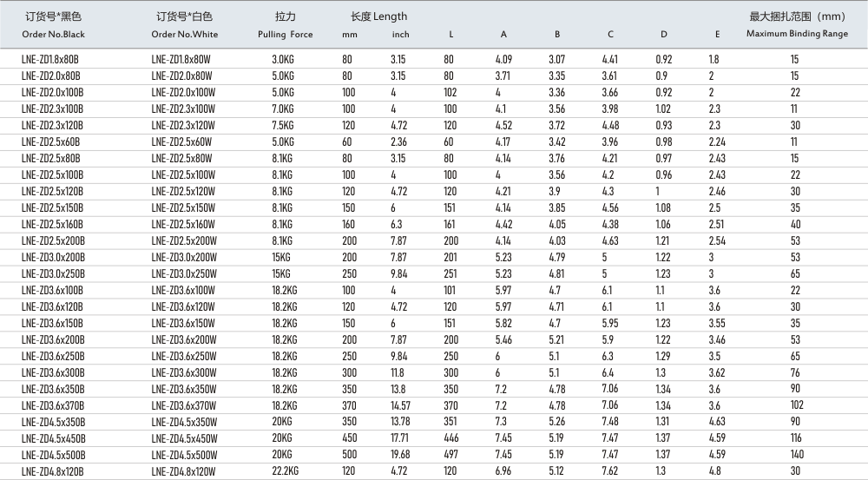Click order number LNE-ZD2.5x60B
Viewport: 868px width, 480px height.
[50, 142]
